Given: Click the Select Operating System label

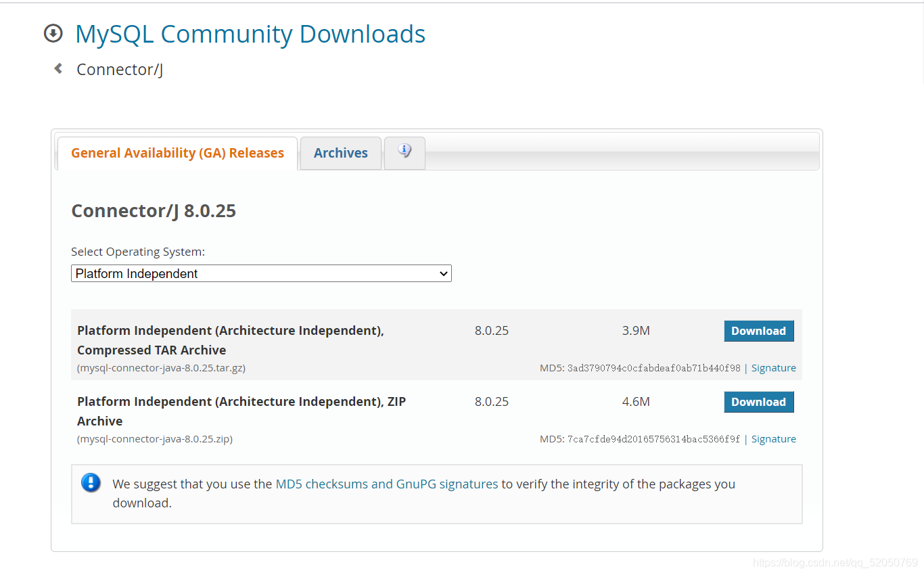Looking at the screenshot, I should (138, 252).
